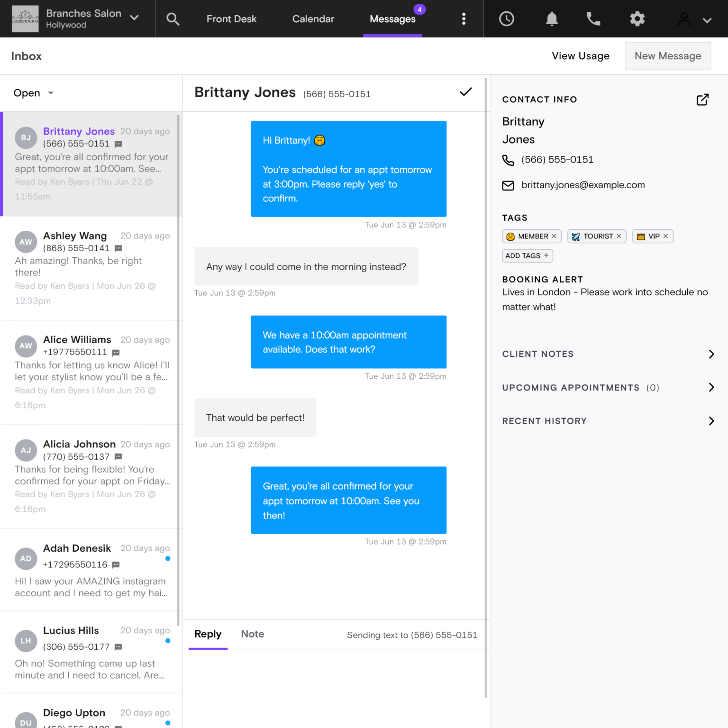Expand Upcoming Appointments section

point(711,388)
